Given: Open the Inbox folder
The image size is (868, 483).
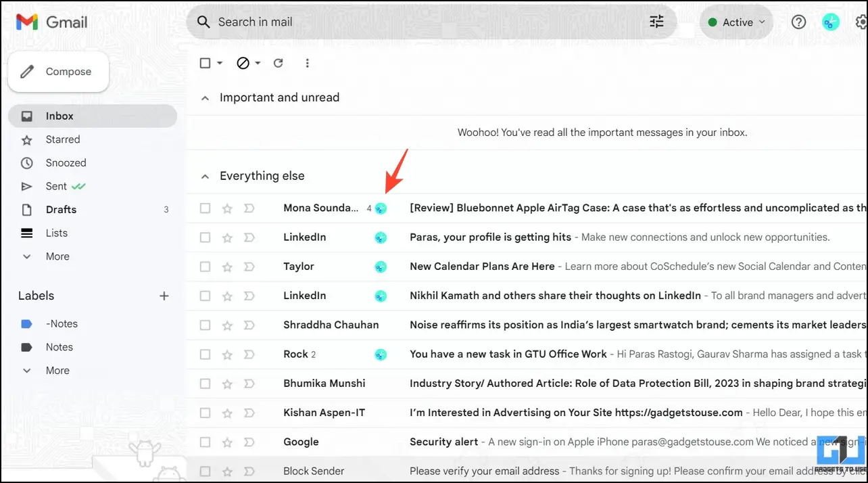Looking at the screenshot, I should [93, 116].
